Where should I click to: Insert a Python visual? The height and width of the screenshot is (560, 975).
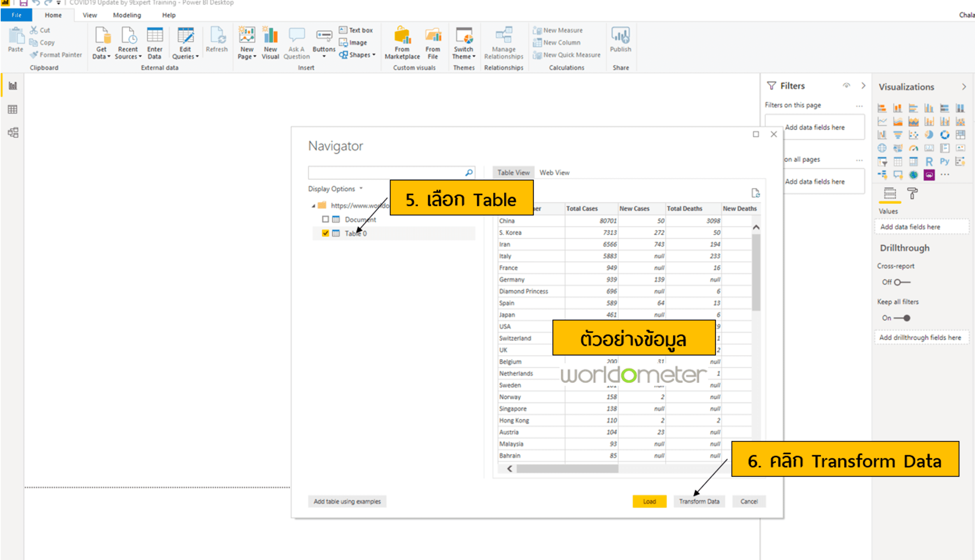pyautogui.click(x=945, y=162)
